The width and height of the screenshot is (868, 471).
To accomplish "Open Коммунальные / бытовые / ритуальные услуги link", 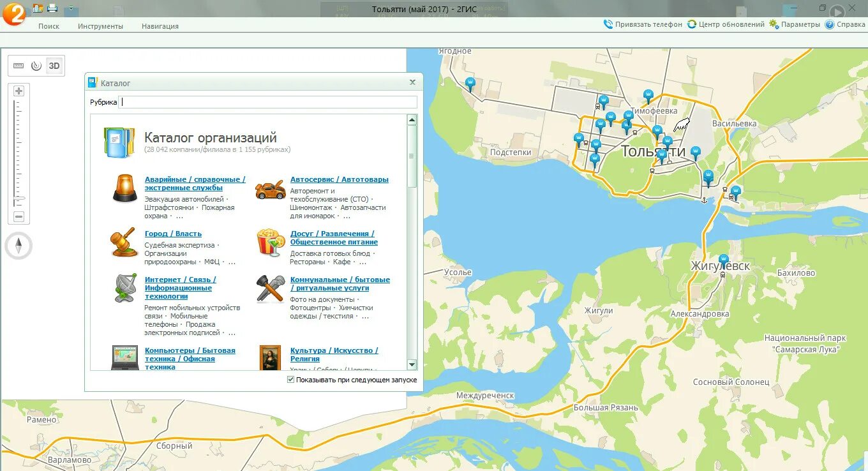I will (x=340, y=284).
